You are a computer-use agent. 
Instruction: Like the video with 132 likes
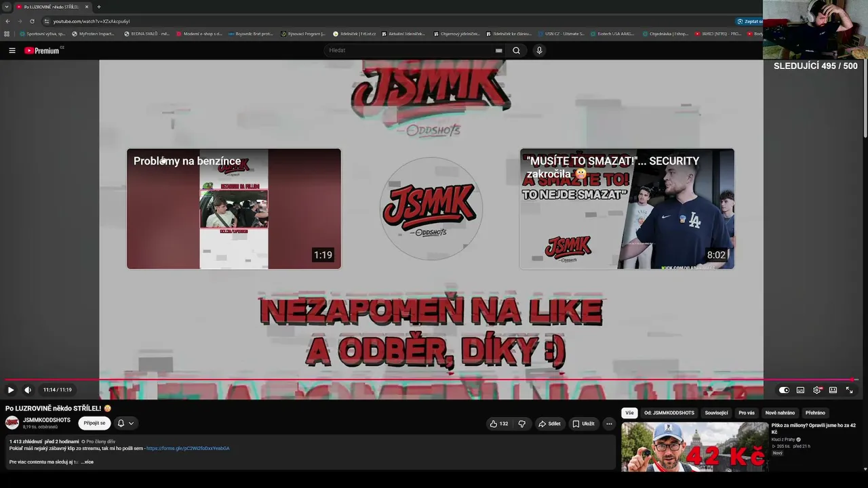point(499,424)
